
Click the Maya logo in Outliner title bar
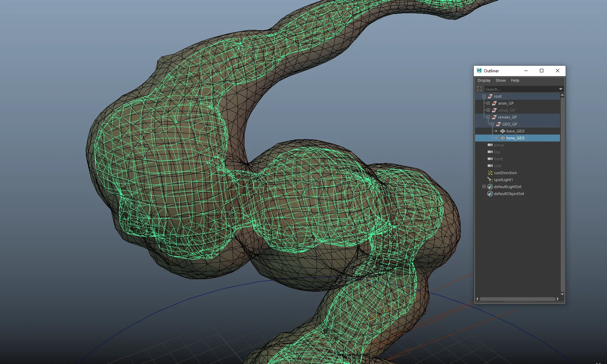[479, 71]
